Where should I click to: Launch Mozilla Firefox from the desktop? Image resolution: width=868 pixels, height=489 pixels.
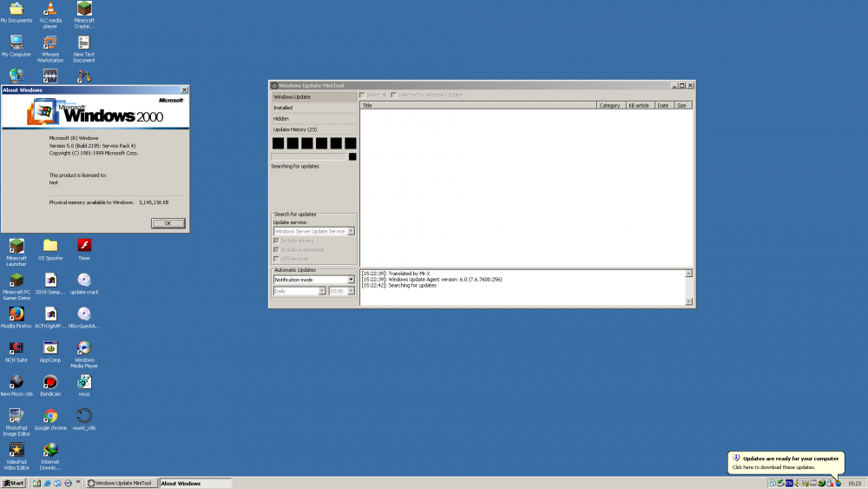click(x=16, y=318)
